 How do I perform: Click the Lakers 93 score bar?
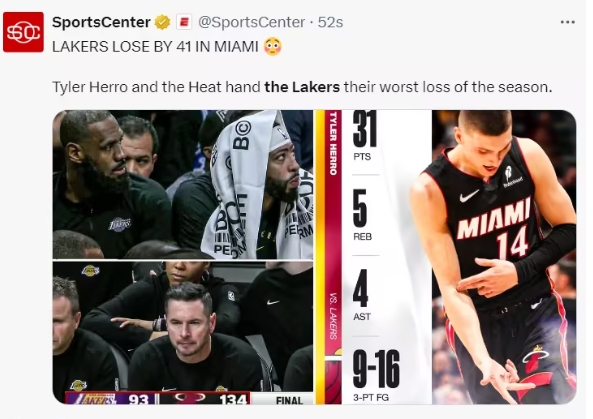click(111, 399)
